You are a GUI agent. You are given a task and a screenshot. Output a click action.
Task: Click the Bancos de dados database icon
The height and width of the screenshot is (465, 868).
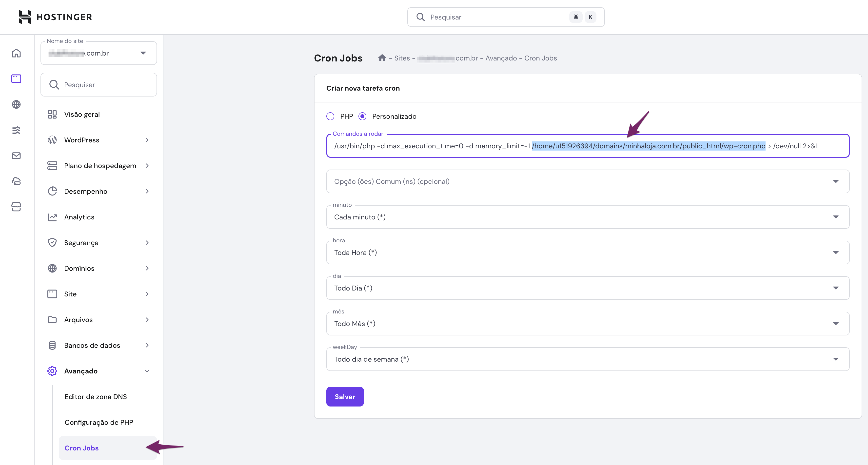pos(52,345)
